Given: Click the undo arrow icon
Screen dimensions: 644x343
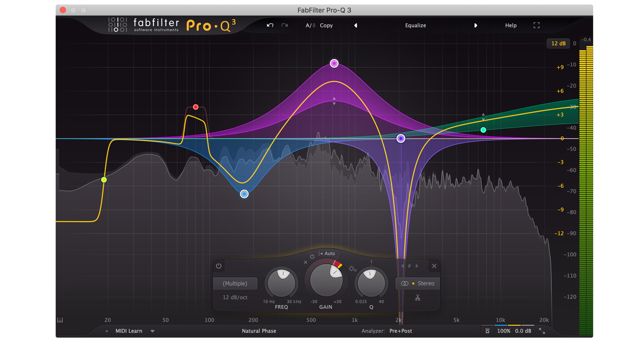Looking at the screenshot, I should [x=270, y=26].
